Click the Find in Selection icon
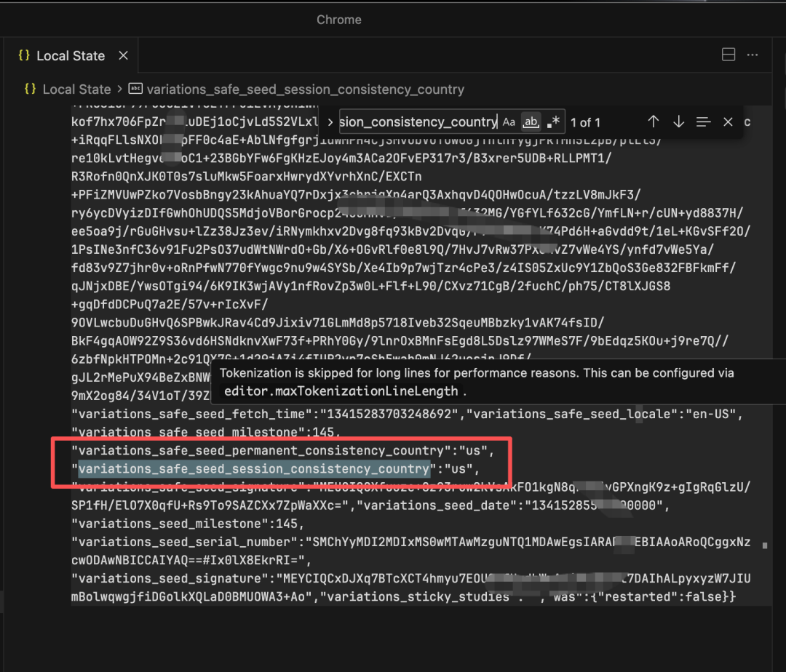 (x=703, y=122)
